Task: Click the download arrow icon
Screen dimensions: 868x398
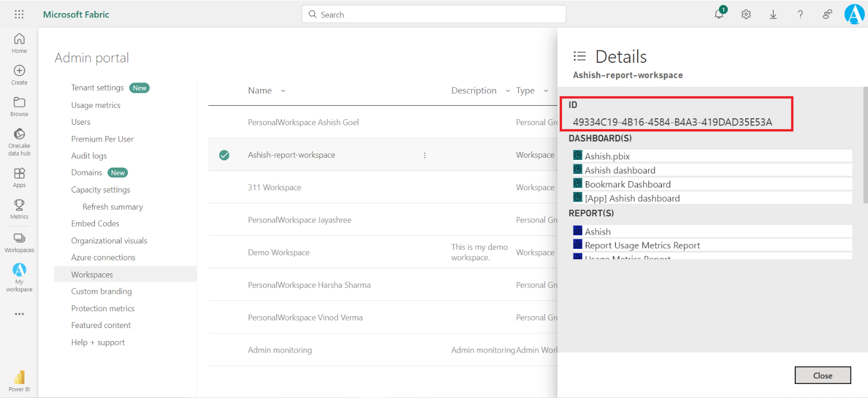Action: click(x=773, y=15)
